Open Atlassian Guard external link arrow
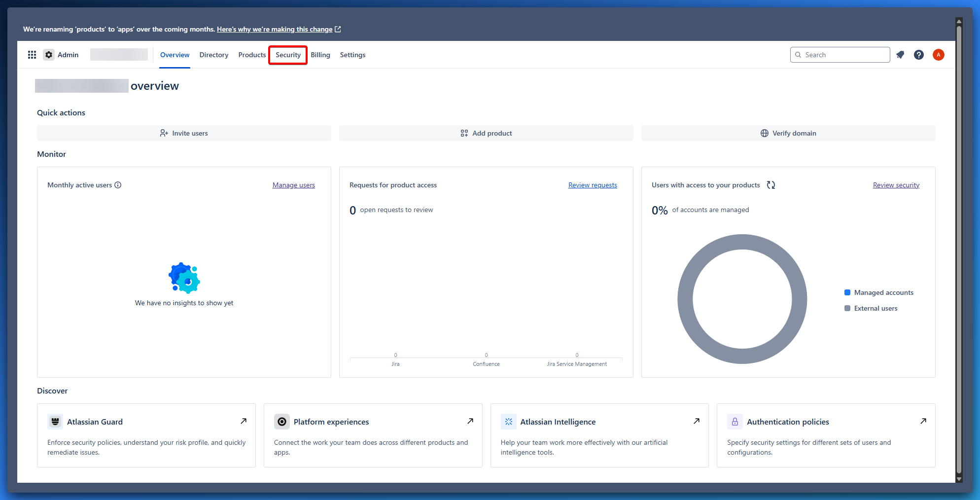The image size is (980, 500). point(244,421)
